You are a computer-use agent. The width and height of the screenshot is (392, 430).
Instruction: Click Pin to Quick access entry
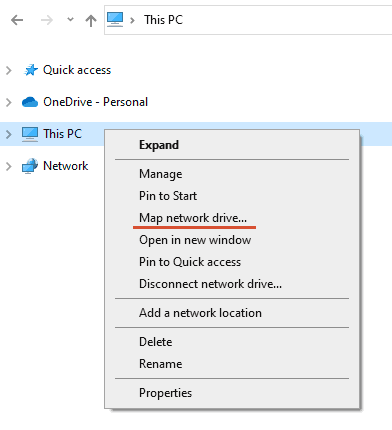(190, 262)
